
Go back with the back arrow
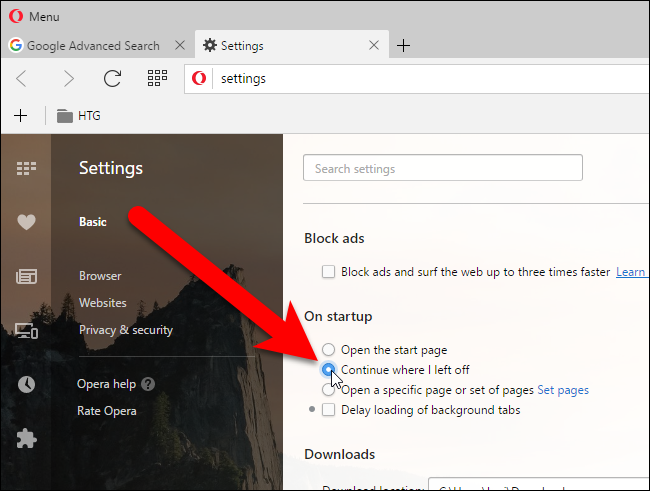(22, 78)
